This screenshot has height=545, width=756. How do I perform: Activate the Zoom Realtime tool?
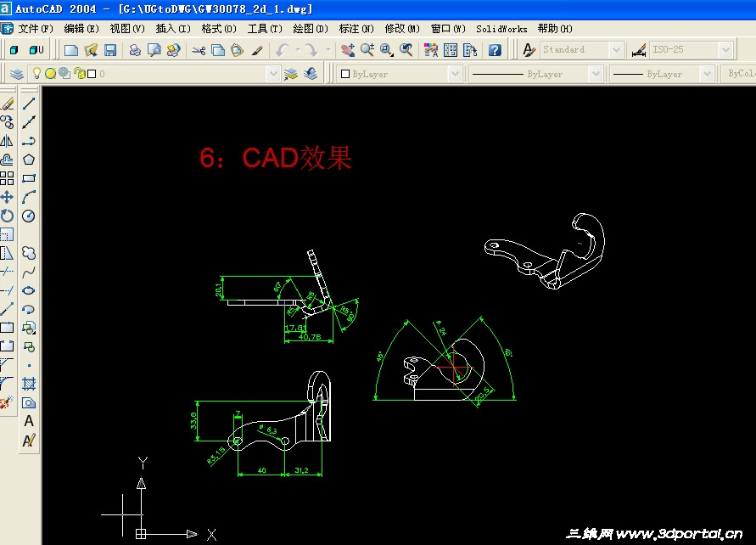click(367, 50)
